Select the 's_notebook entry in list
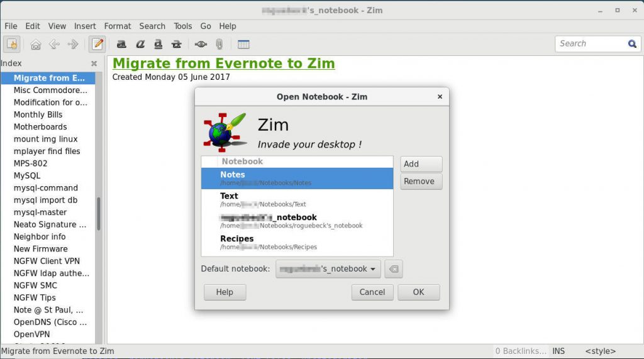The height and width of the screenshot is (359, 644). tap(297, 221)
